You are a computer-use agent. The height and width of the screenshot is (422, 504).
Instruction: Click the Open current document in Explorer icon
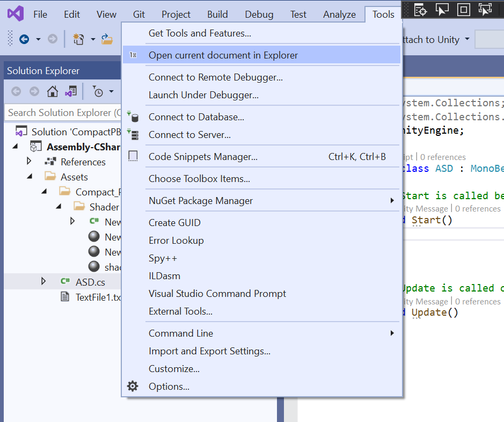click(x=133, y=55)
